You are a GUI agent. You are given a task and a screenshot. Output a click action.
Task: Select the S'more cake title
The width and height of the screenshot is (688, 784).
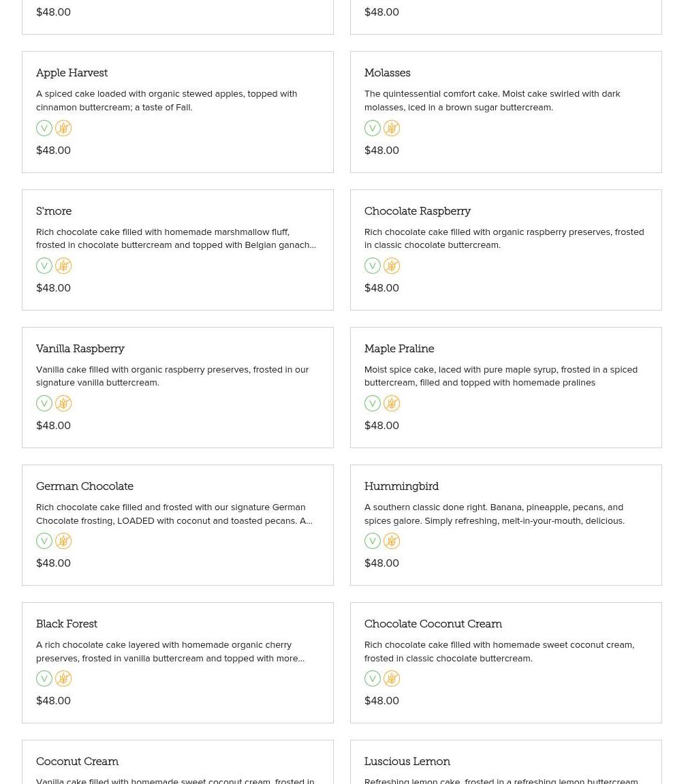tap(54, 211)
